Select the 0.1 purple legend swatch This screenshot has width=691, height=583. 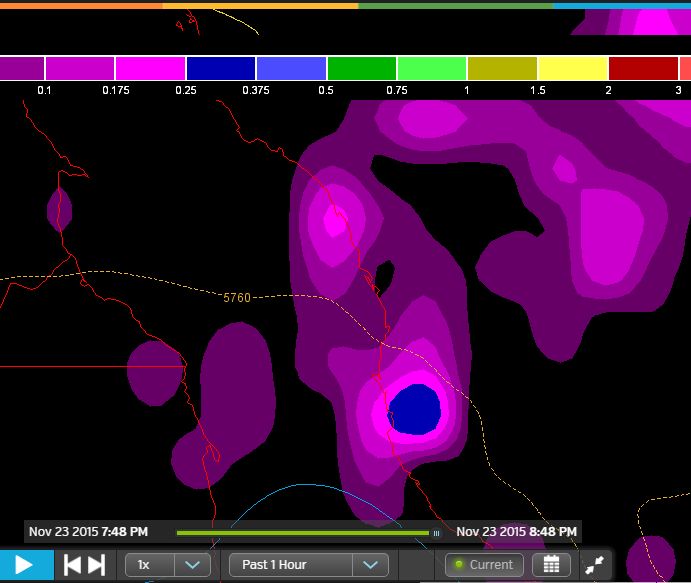[x=80, y=68]
